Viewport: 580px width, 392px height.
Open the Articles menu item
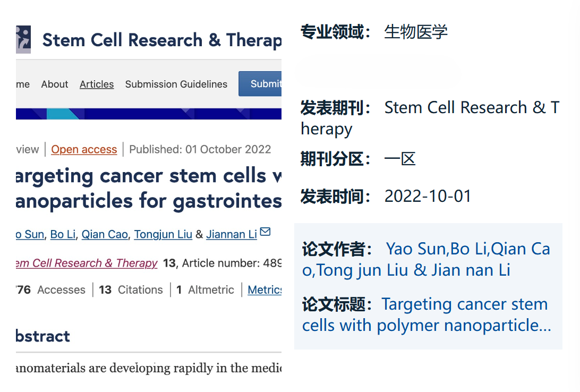coord(97,84)
